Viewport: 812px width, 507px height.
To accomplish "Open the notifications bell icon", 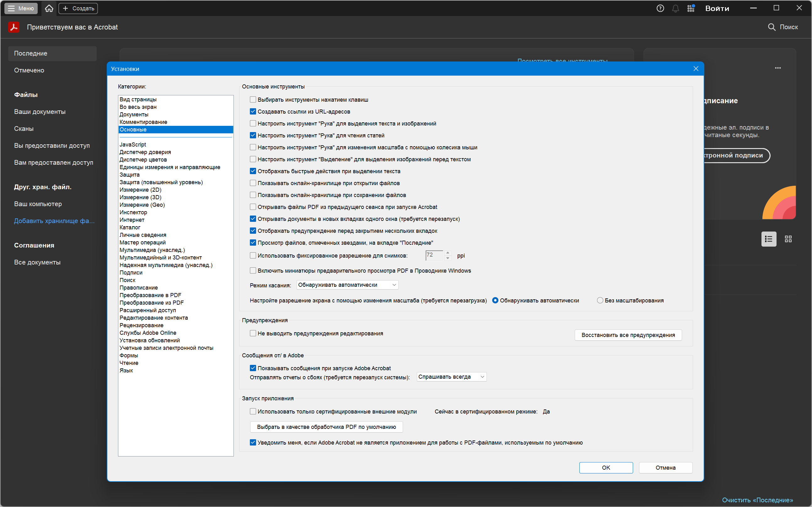I will pos(675,8).
